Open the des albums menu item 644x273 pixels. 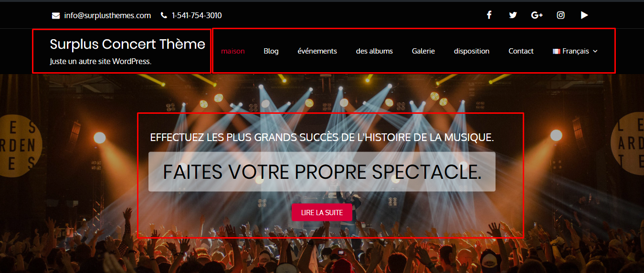(x=374, y=51)
